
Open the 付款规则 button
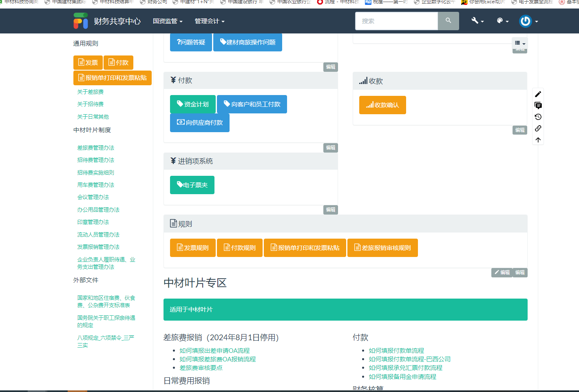[240, 248]
